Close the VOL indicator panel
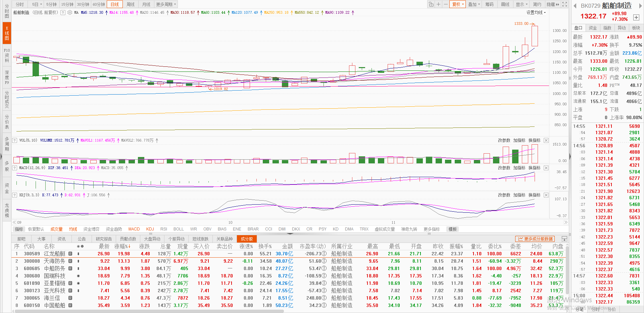This screenshot has height=313, width=644. tap(546, 141)
